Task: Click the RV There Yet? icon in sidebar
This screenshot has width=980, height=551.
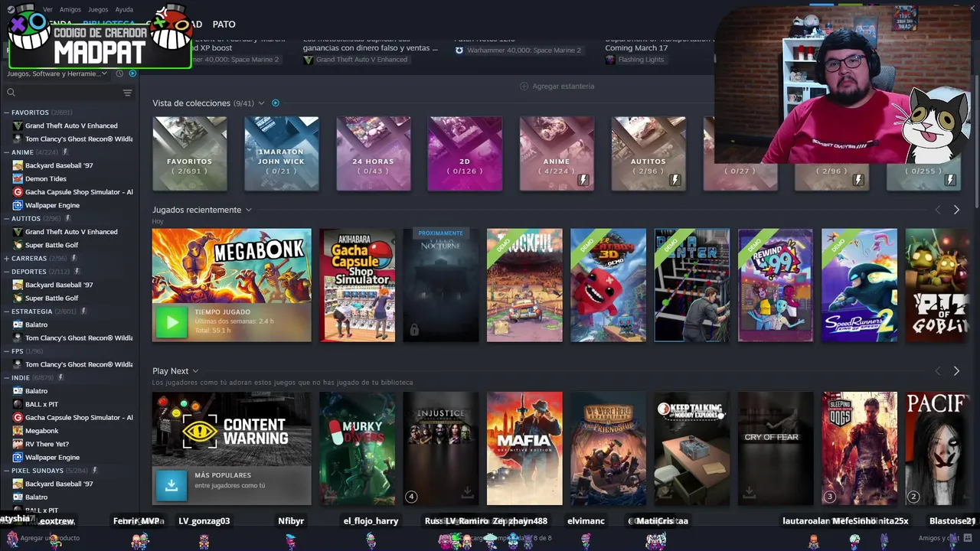Action: 18,444
